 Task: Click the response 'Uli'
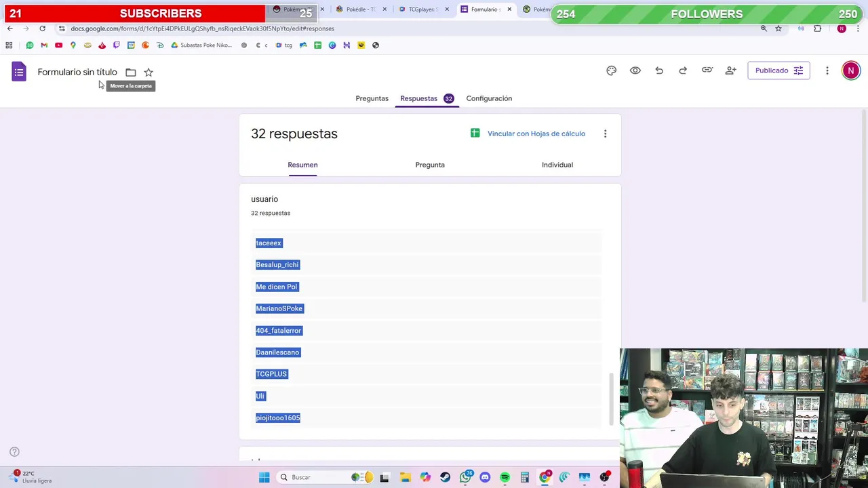260,396
